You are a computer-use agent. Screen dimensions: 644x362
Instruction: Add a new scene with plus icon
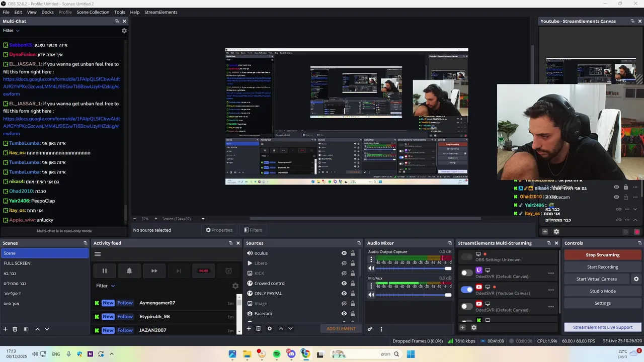pos(6,329)
